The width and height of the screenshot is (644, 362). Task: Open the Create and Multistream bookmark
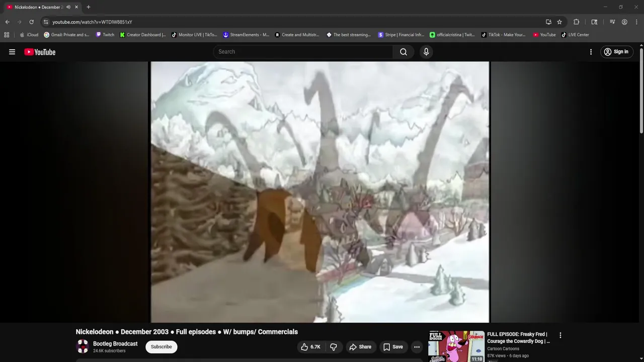click(x=297, y=35)
